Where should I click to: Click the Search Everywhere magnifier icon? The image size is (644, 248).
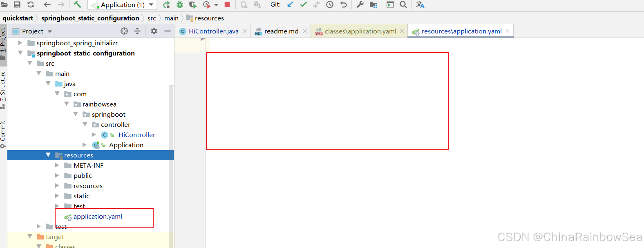[403, 4]
